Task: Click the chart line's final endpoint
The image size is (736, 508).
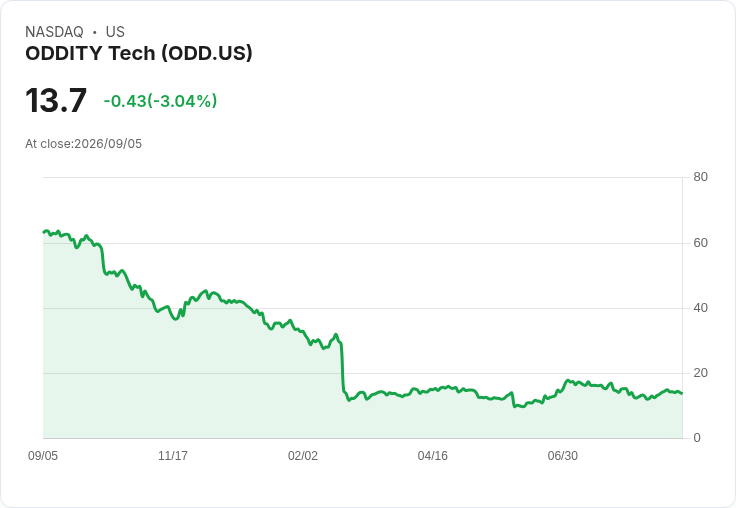Action: pos(682,393)
